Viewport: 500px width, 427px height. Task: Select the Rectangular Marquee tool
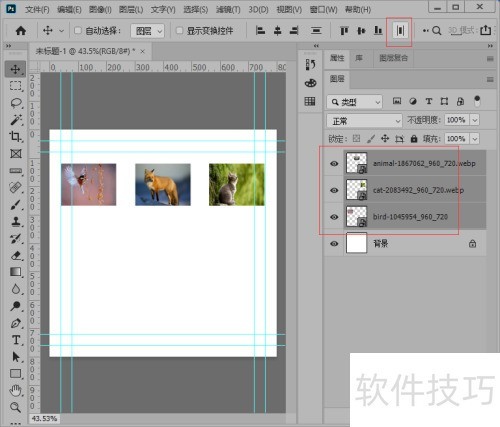point(15,86)
